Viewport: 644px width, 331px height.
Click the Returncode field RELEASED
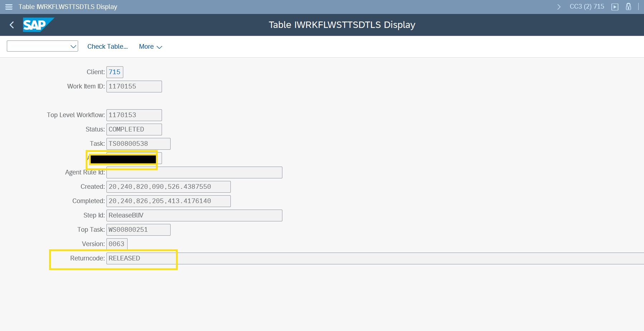[375, 258]
